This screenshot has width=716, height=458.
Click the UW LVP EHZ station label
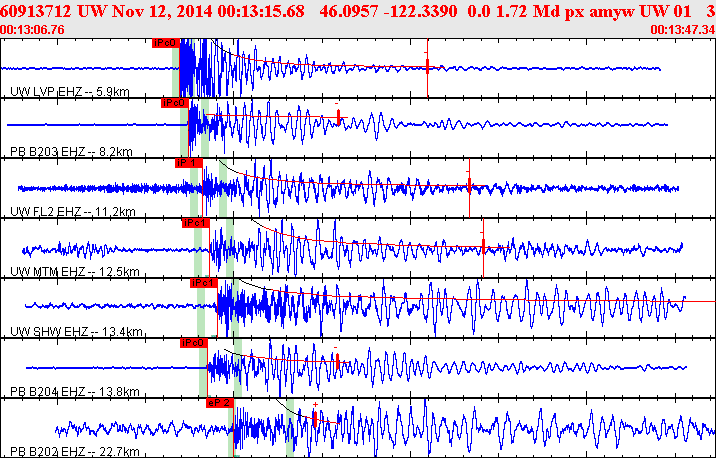(x=69, y=92)
